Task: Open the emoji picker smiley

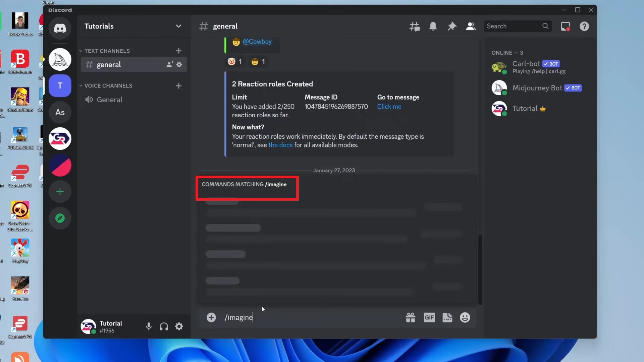Action: pyautogui.click(x=465, y=317)
